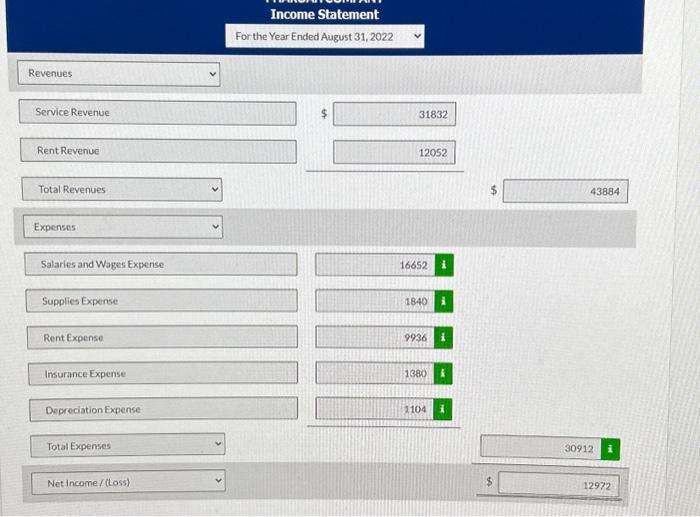Image resolution: width=700 pixels, height=517 pixels.
Task: Open the period dropdown For the Year Ended August 31, 2022
Action: [325, 36]
